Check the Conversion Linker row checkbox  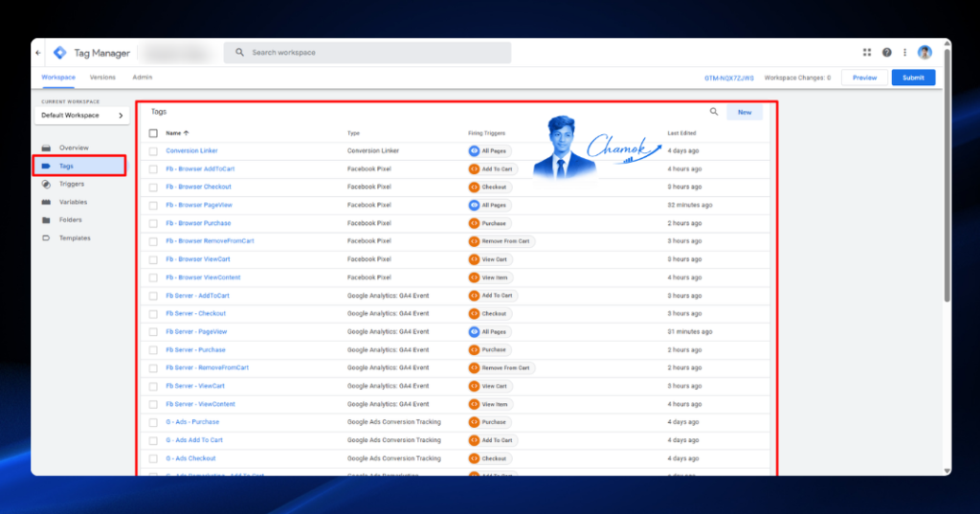(153, 151)
